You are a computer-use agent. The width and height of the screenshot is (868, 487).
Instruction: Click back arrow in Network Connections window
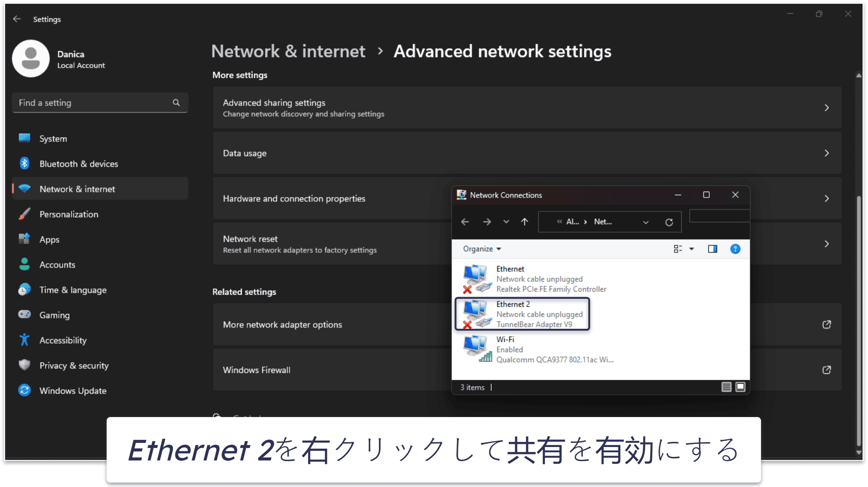[465, 222]
